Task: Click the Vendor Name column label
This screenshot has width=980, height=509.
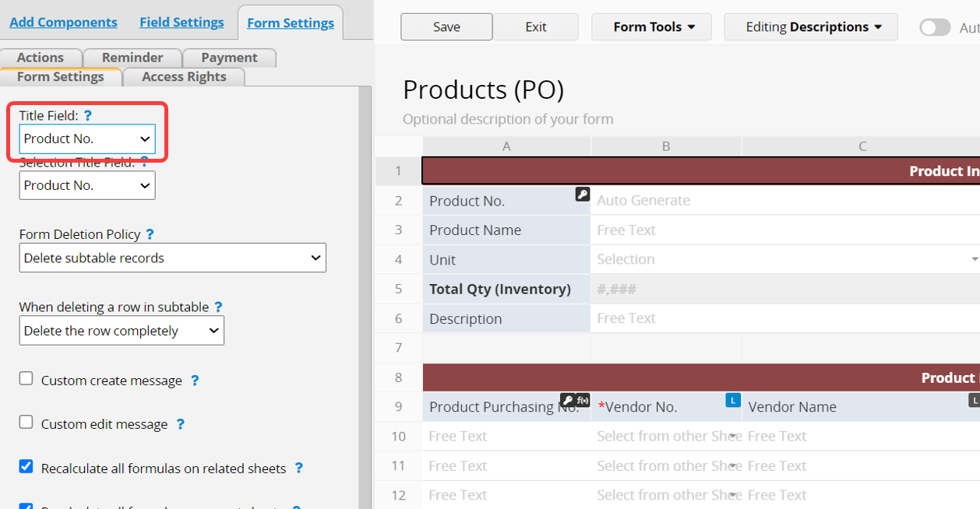Action: (x=862, y=407)
